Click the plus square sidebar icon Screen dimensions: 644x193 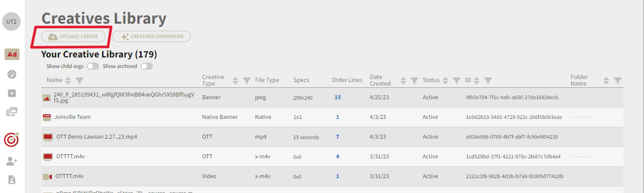coord(12,93)
